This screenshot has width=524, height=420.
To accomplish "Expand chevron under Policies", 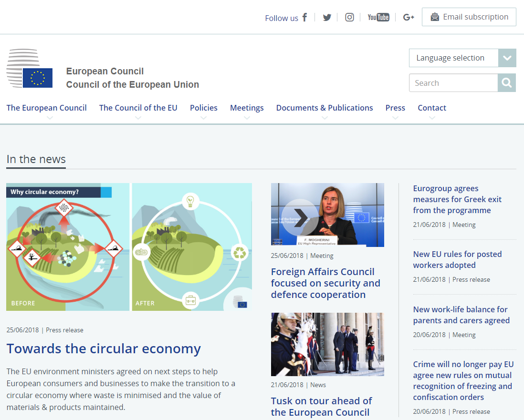I will tap(203, 118).
